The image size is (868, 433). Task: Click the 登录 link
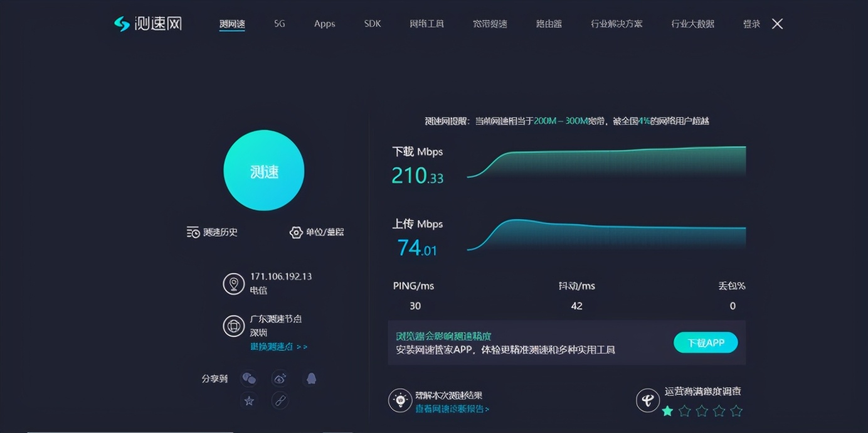(x=752, y=24)
